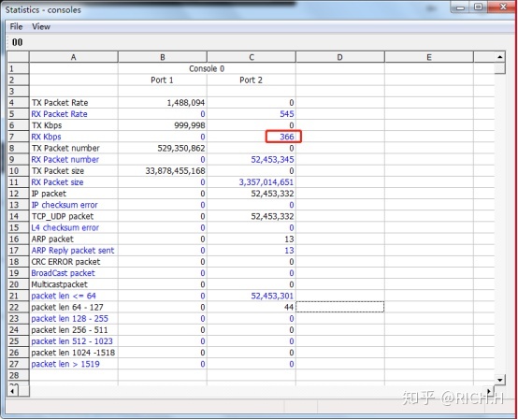Close the Statistics window

click(502, 7)
